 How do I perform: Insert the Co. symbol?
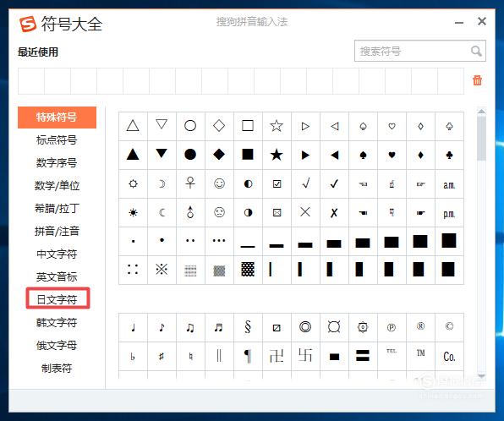(449, 357)
